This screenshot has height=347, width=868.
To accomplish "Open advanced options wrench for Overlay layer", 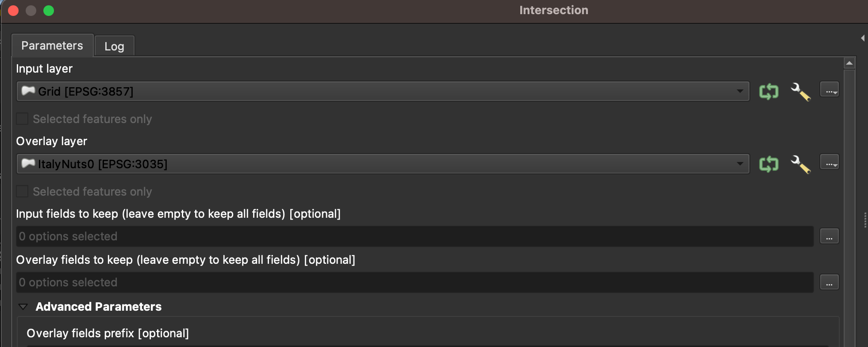I will click(x=800, y=164).
